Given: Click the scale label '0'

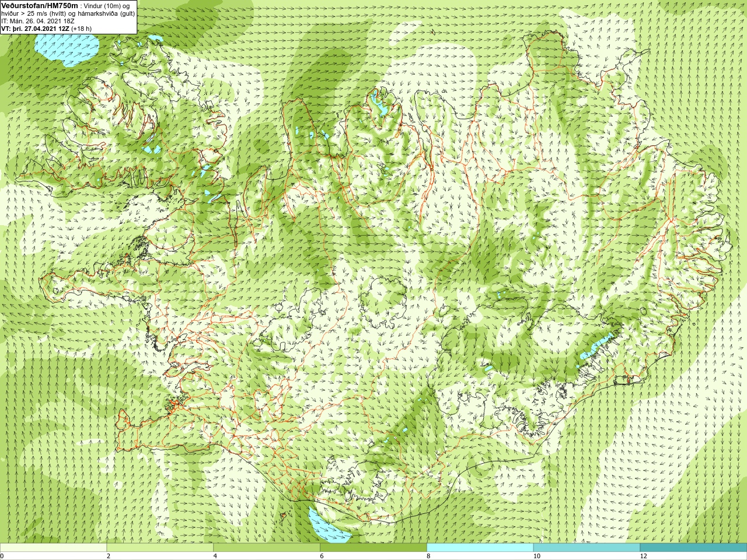Looking at the screenshot, I should click(x=2, y=556).
